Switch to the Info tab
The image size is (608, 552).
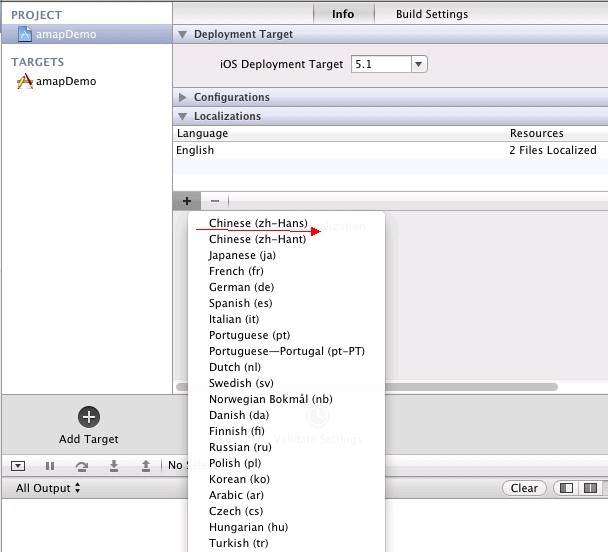pos(343,14)
